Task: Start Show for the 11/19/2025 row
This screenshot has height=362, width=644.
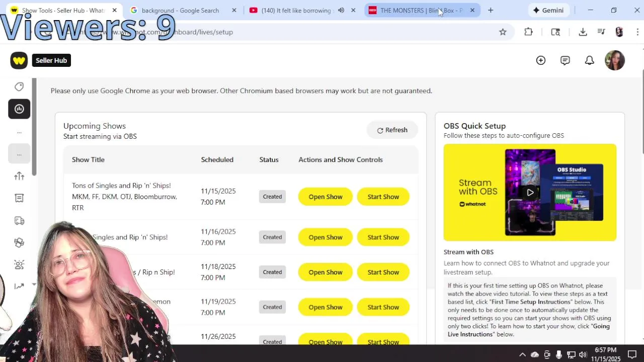Action: 383,307
